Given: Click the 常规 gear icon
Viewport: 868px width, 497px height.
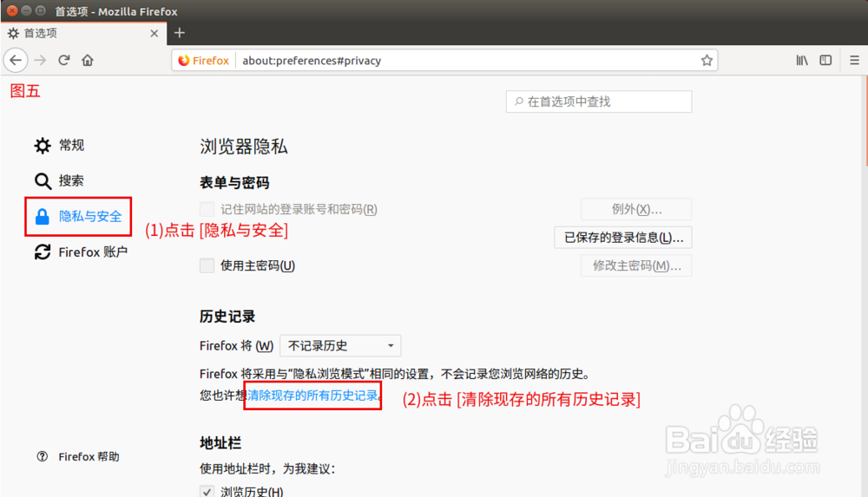Looking at the screenshot, I should 43,146.
